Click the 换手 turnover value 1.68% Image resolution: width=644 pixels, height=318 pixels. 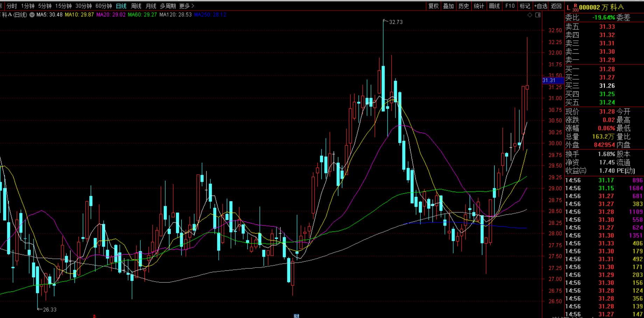606,154
